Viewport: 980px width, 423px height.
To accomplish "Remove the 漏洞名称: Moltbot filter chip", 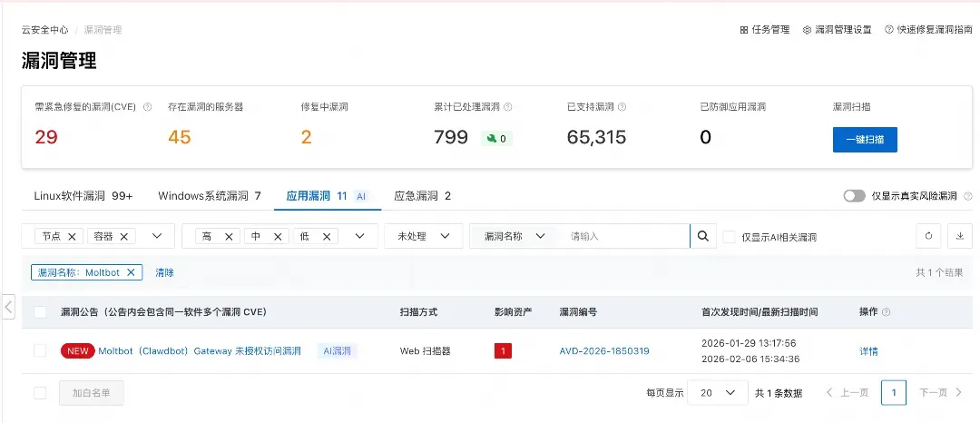I will click(x=130, y=272).
